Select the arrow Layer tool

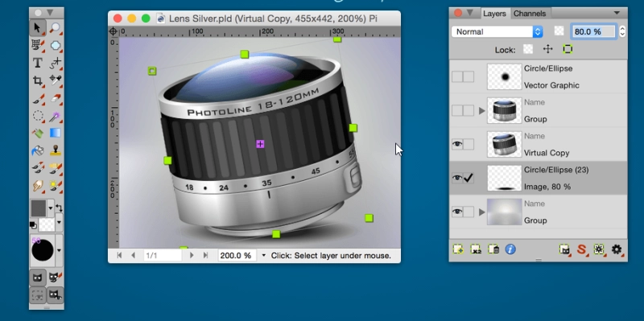click(x=38, y=28)
